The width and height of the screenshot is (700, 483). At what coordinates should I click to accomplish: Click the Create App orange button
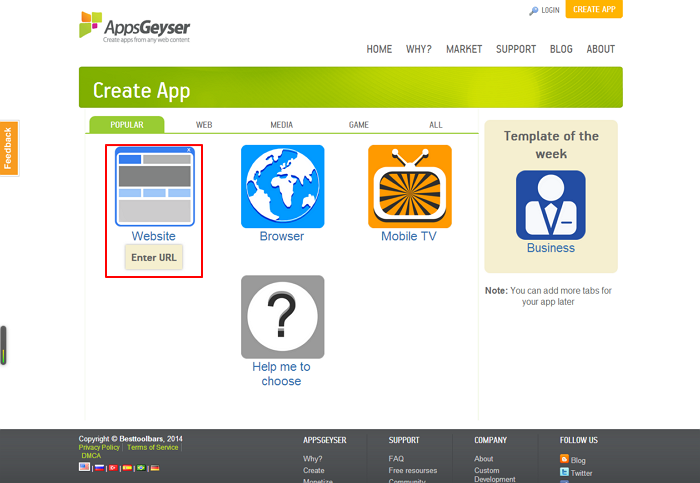594,9
